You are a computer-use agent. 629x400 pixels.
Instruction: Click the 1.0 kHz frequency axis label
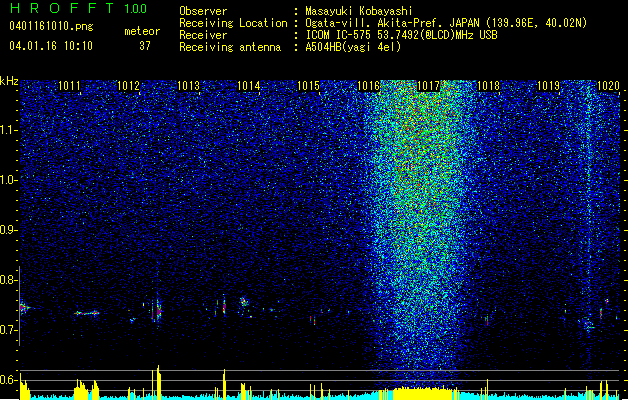pos(9,180)
